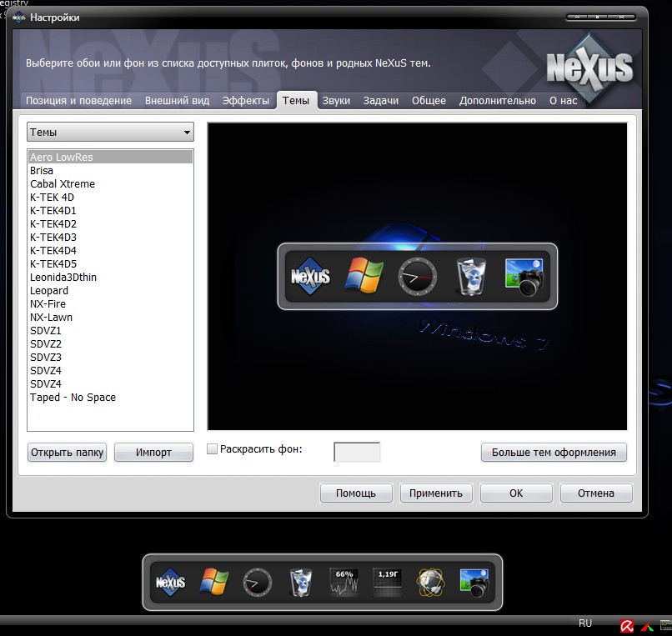Viewport: 672px width, 636px height.
Task: Choose the Leonida3Dthin theme
Action: (x=110, y=278)
